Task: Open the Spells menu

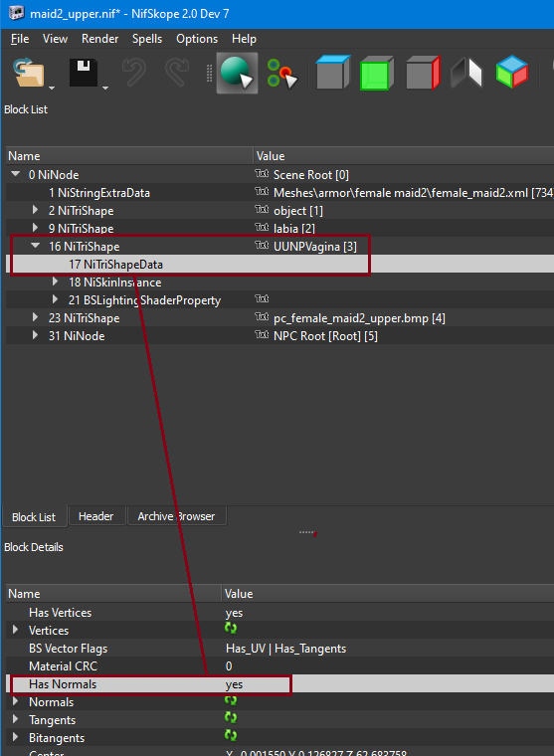Action: coord(147,39)
